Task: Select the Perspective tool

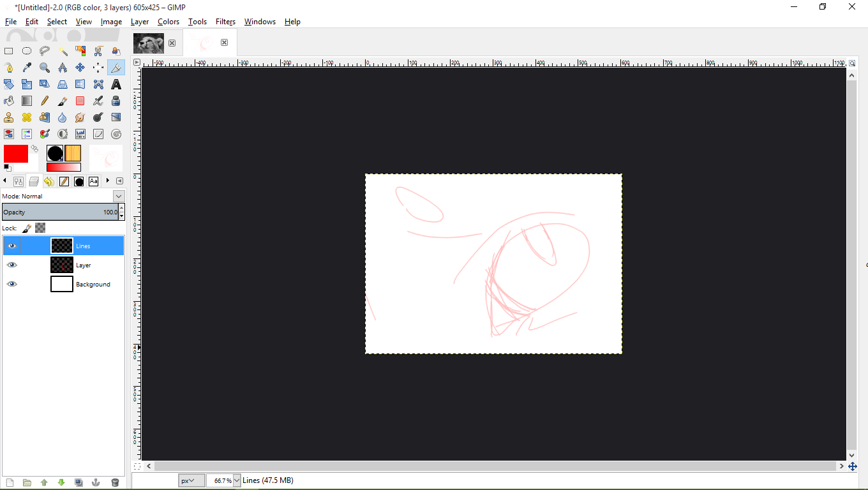Action: point(63,84)
